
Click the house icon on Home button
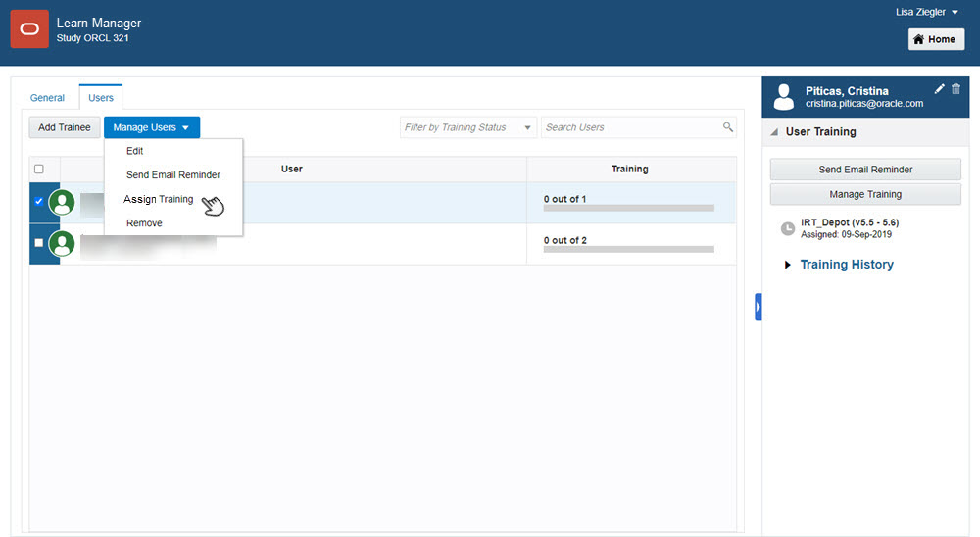click(x=918, y=39)
